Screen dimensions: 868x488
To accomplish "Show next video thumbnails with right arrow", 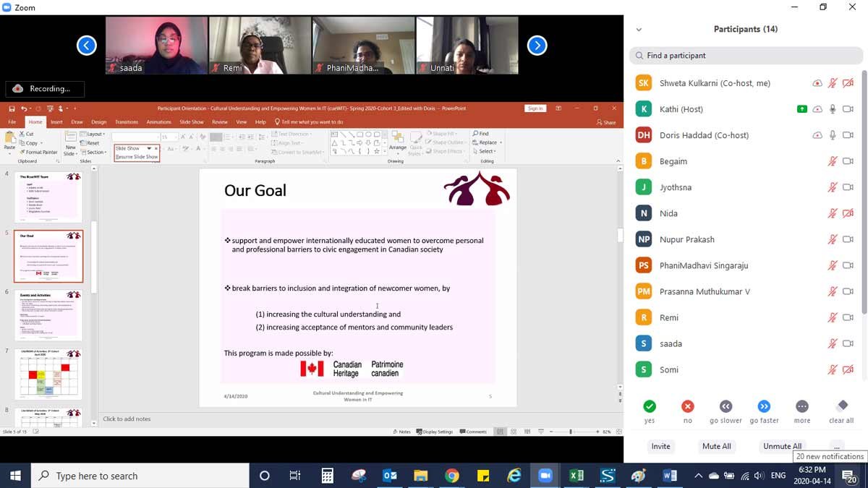I will (537, 46).
